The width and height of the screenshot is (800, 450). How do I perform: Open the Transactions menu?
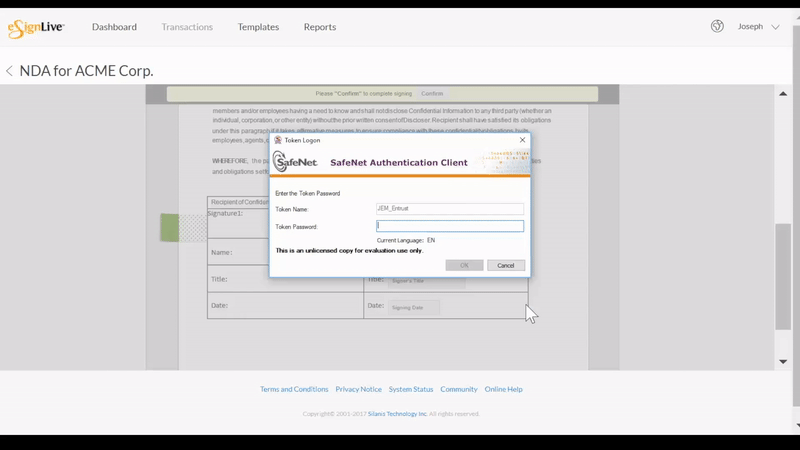(x=187, y=27)
